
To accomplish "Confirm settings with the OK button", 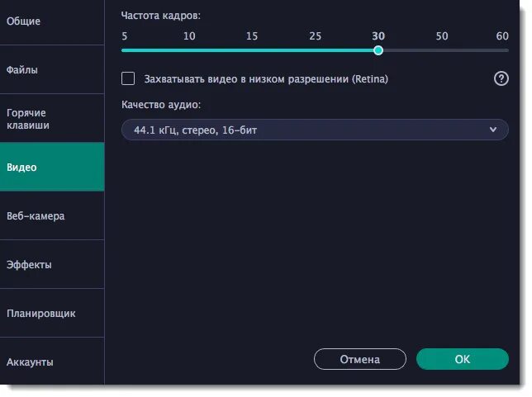I will click(462, 359).
